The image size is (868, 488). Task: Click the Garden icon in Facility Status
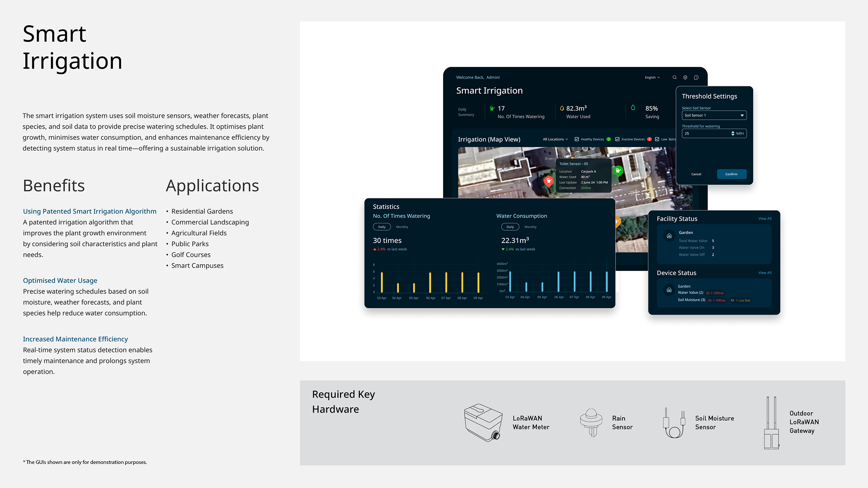(669, 236)
